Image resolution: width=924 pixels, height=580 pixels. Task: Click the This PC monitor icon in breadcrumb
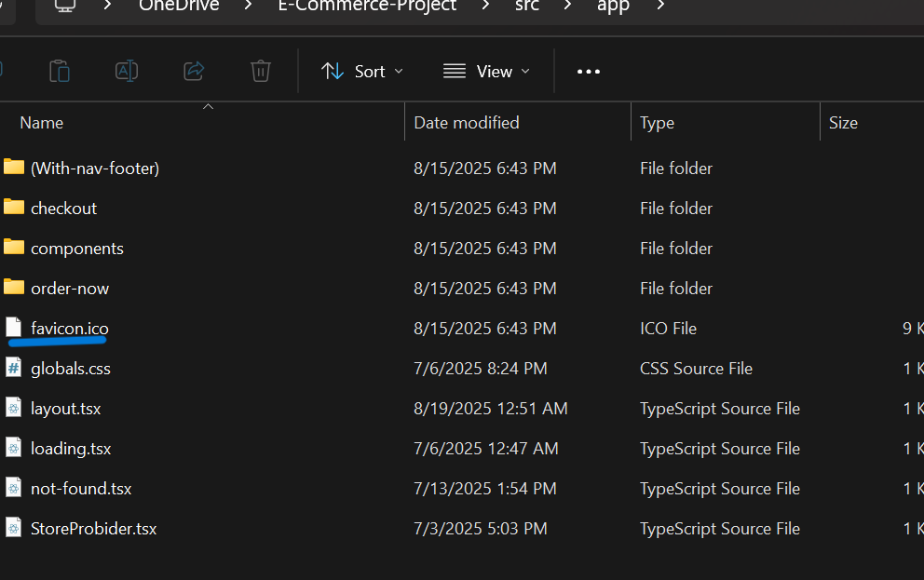pyautogui.click(x=64, y=6)
